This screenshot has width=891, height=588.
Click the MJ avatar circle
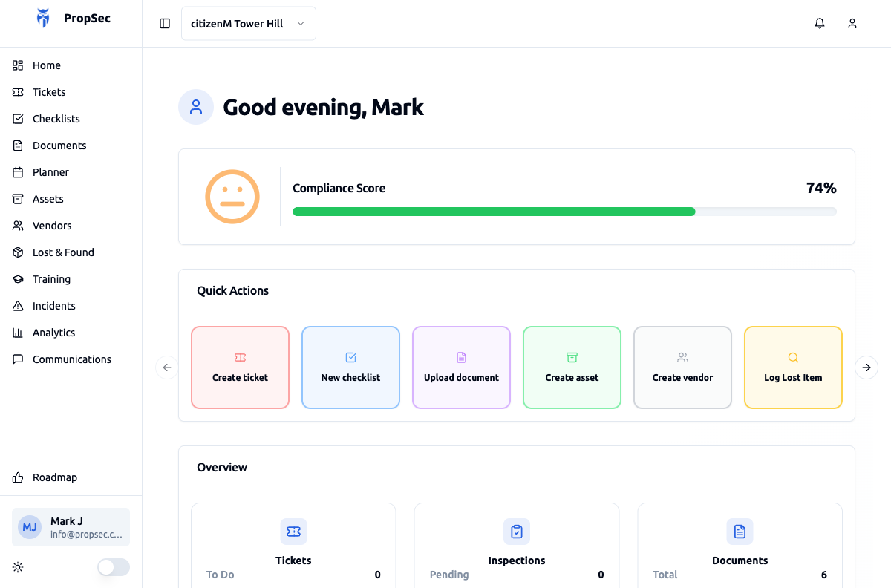pos(30,527)
